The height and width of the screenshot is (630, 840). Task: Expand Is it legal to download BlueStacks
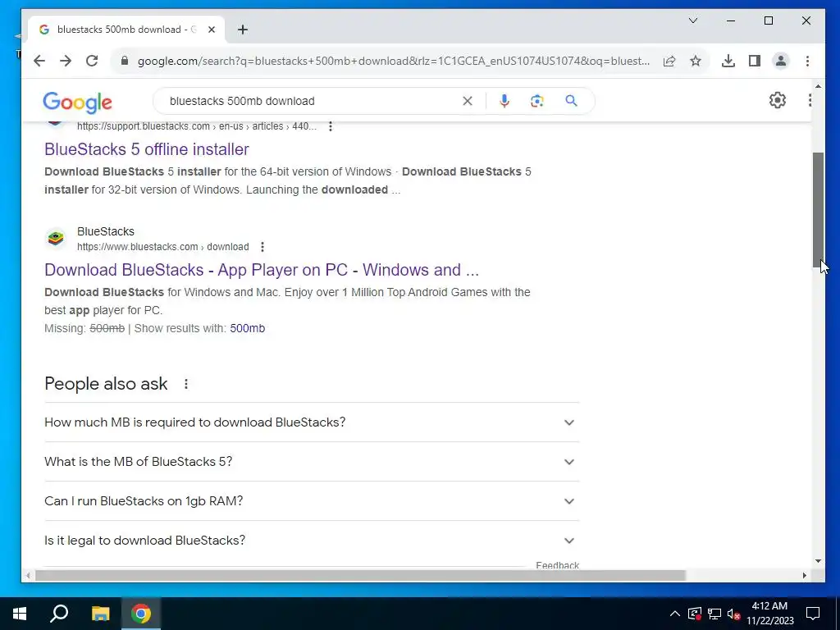tap(312, 541)
